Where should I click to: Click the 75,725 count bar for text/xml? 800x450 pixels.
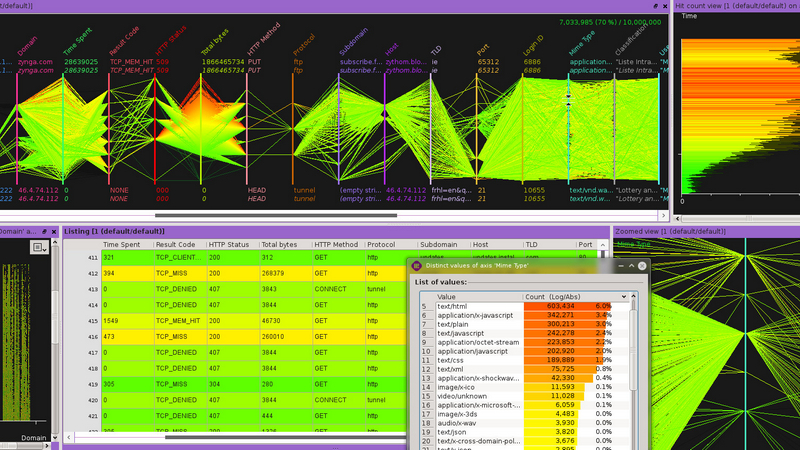coord(560,369)
